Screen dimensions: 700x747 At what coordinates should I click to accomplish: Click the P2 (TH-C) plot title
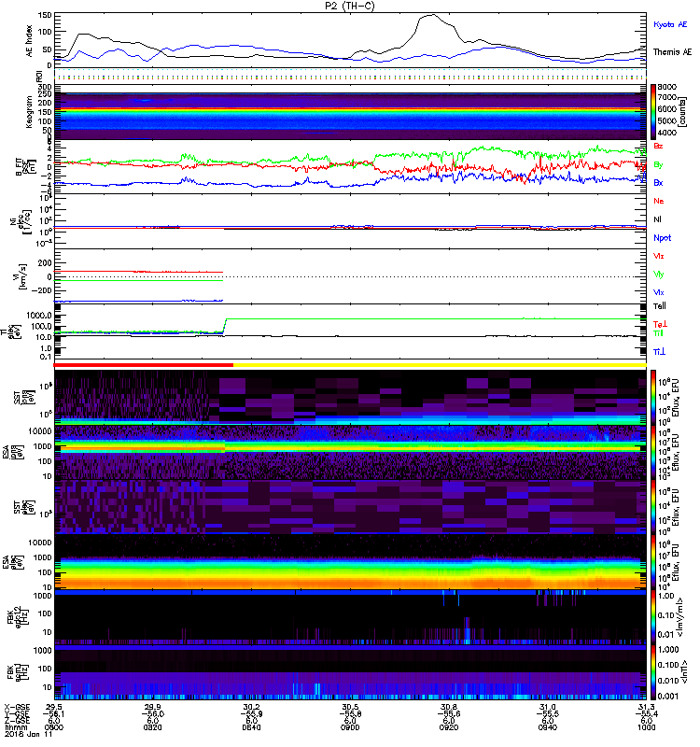350,6
